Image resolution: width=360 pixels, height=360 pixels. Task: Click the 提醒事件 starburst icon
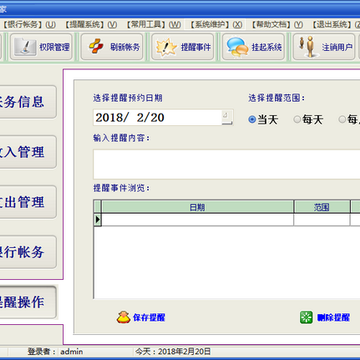click(x=166, y=47)
